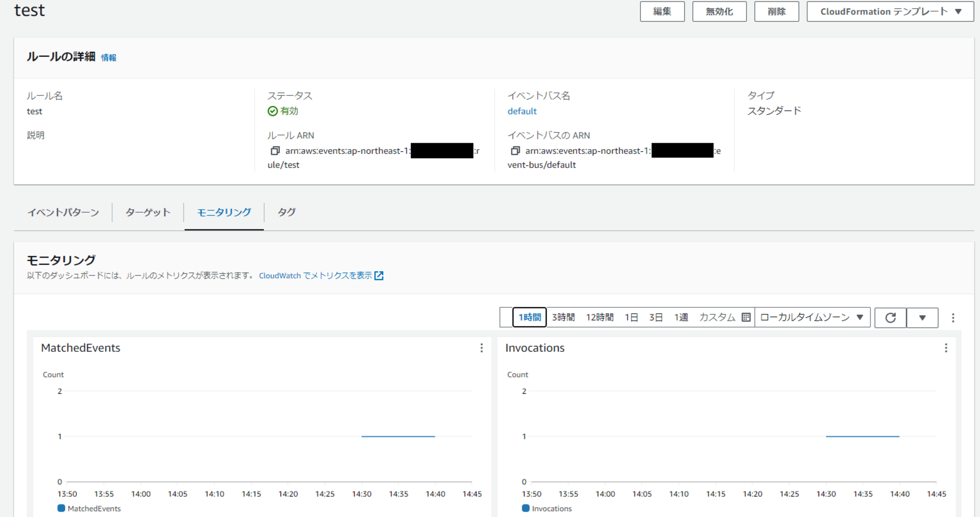The image size is (980, 517).
Task: Expand refresh interval dropdown arrow
Action: coord(922,318)
